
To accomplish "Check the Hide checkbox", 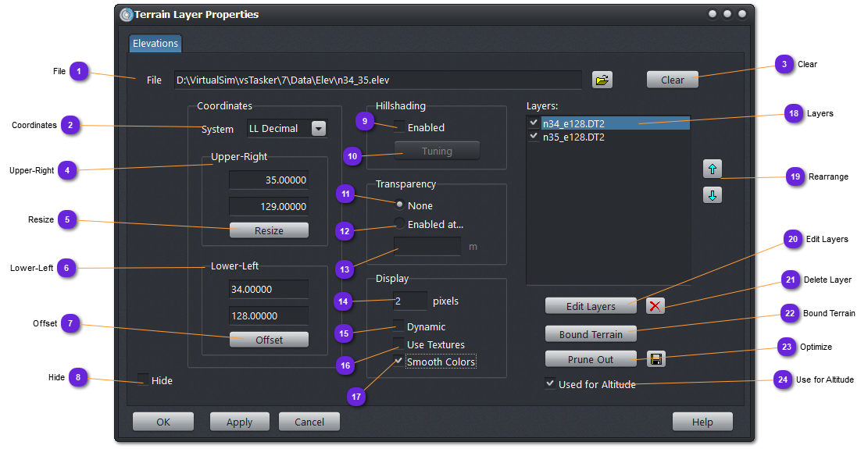I will point(143,380).
